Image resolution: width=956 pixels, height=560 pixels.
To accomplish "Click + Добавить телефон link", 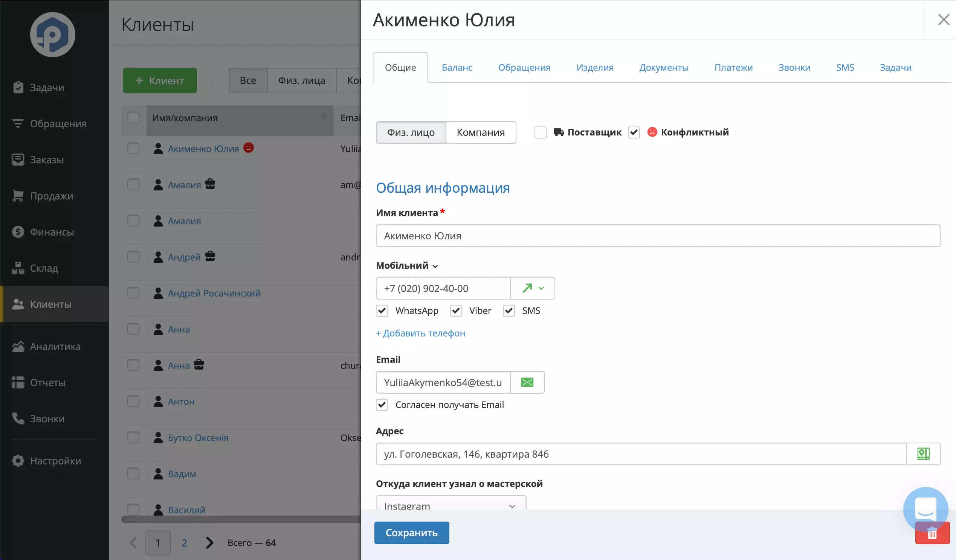I will (x=420, y=333).
